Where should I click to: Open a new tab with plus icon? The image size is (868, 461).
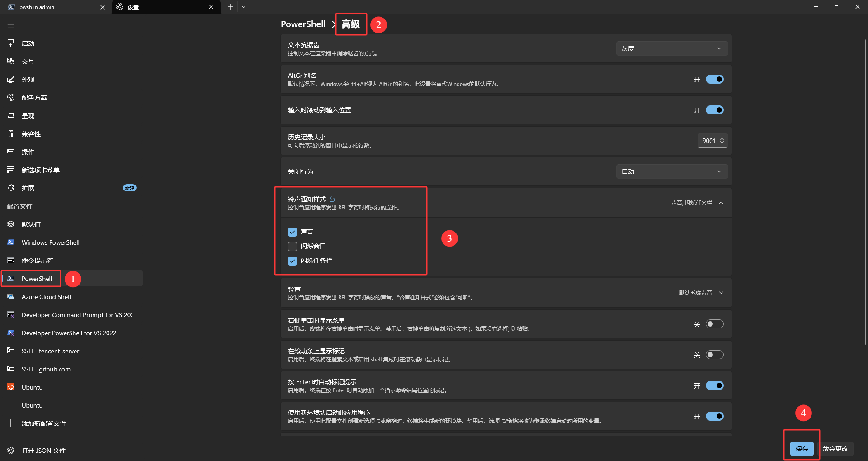pyautogui.click(x=231, y=7)
